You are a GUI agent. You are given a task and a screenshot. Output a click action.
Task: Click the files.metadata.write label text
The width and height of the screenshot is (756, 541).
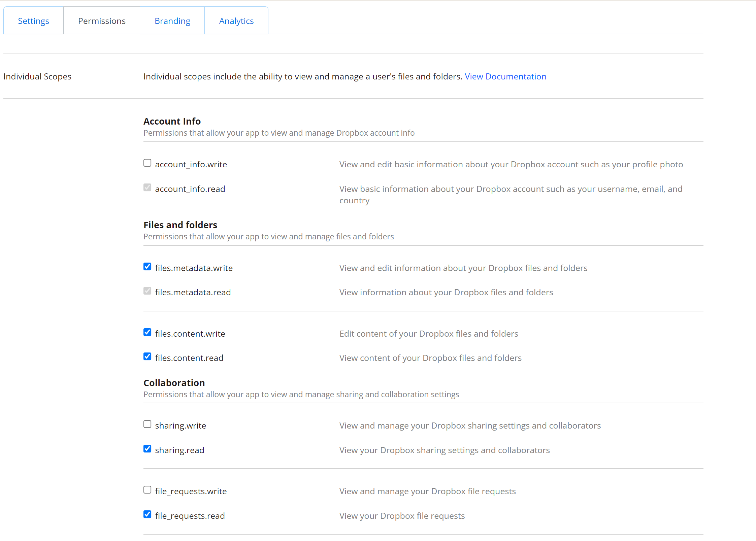point(194,268)
